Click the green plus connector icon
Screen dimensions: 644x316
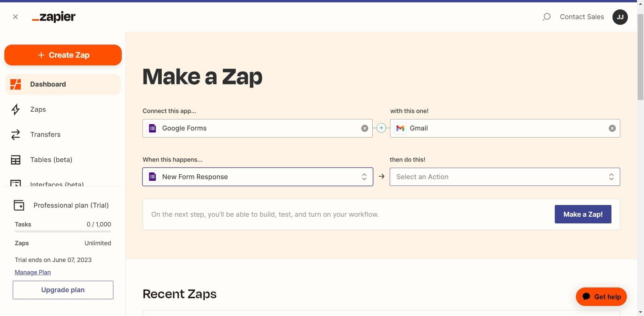[381, 128]
